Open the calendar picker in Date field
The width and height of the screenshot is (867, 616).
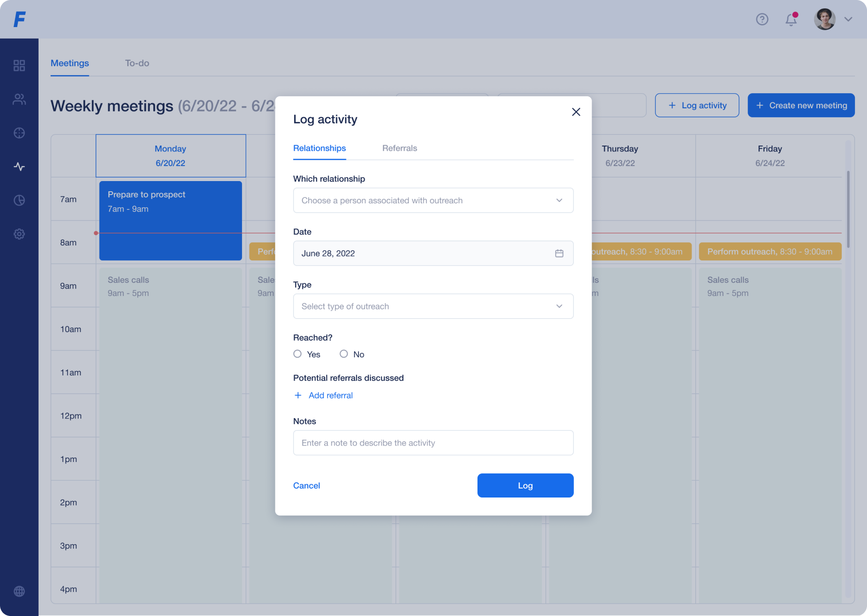559,253
